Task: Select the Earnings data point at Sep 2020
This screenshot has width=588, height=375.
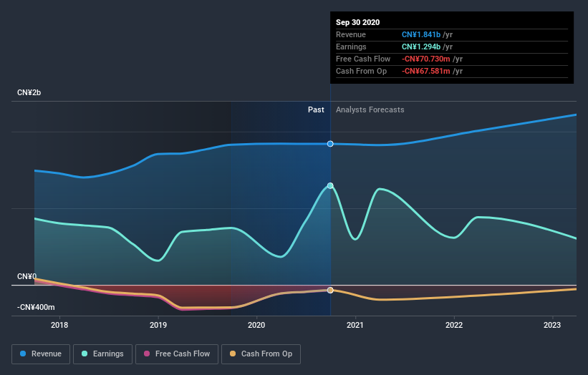Action: (x=330, y=186)
